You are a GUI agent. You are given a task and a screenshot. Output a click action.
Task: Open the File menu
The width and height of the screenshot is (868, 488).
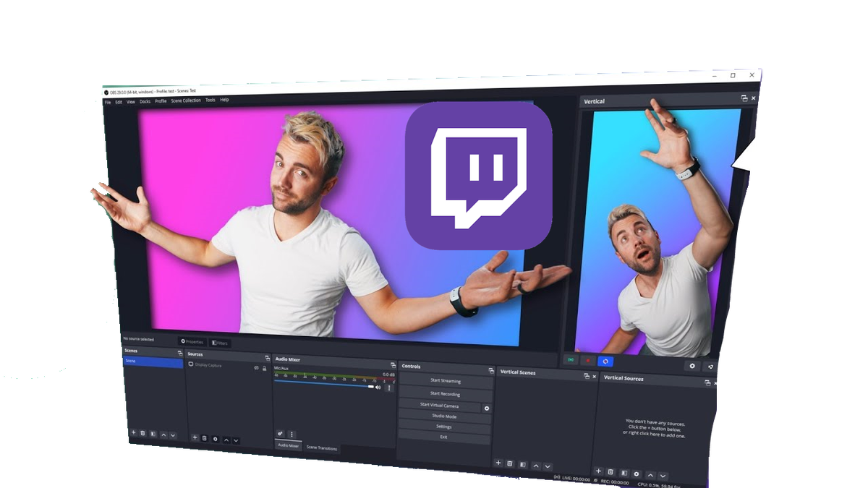(x=108, y=102)
